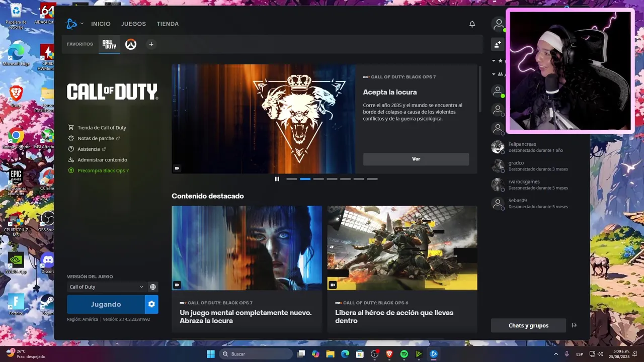The height and width of the screenshot is (362, 644).
Task: Click headline Un juego mental completamente nuevo
Action: tap(246, 317)
